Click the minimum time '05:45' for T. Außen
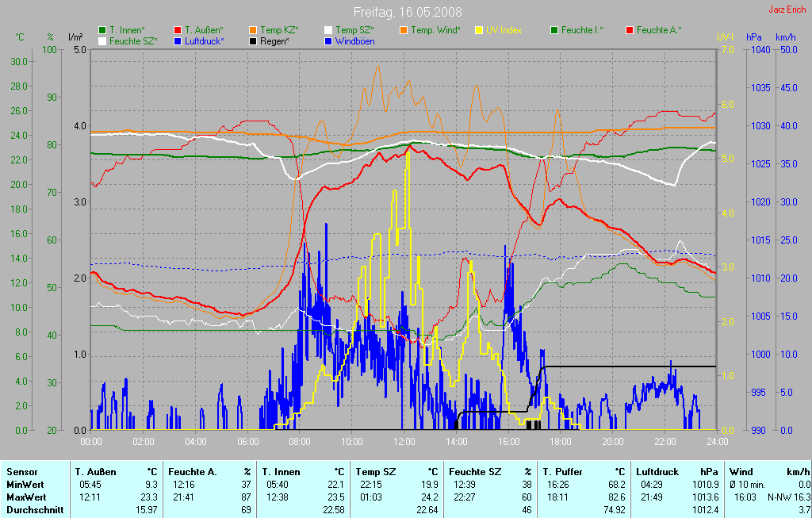812x518 pixels. (x=90, y=485)
